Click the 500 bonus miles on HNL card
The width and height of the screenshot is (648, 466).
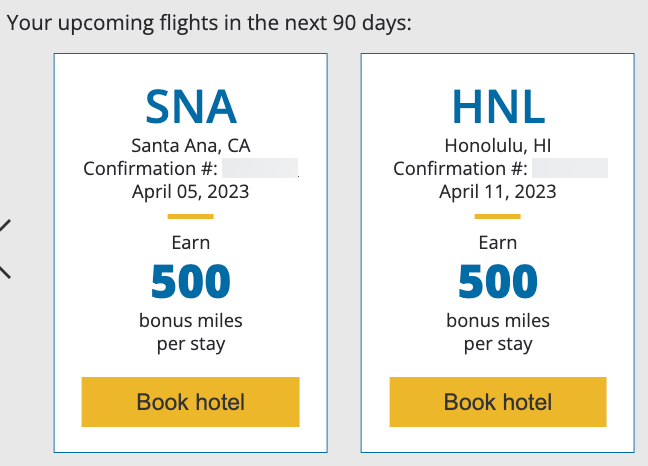498,281
